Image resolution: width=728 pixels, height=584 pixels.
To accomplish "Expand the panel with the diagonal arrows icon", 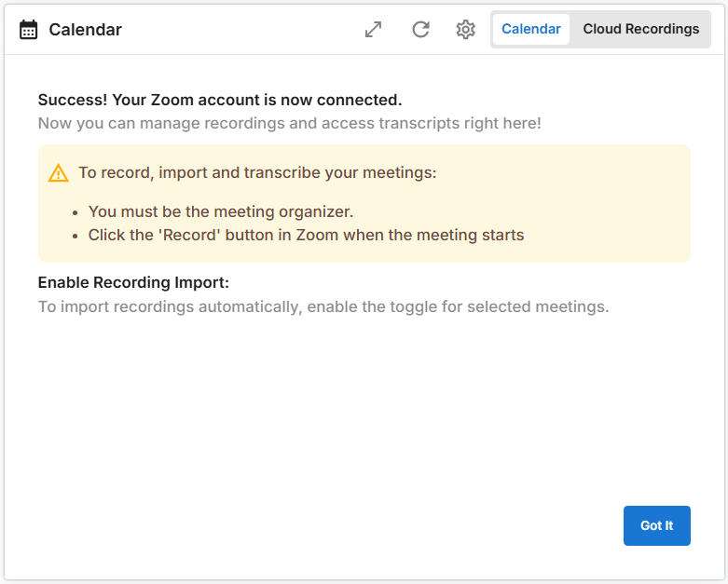I will click(373, 30).
